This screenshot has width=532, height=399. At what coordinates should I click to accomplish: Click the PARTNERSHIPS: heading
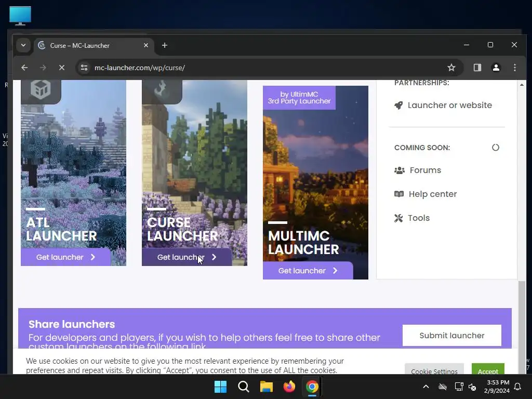(x=422, y=83)
